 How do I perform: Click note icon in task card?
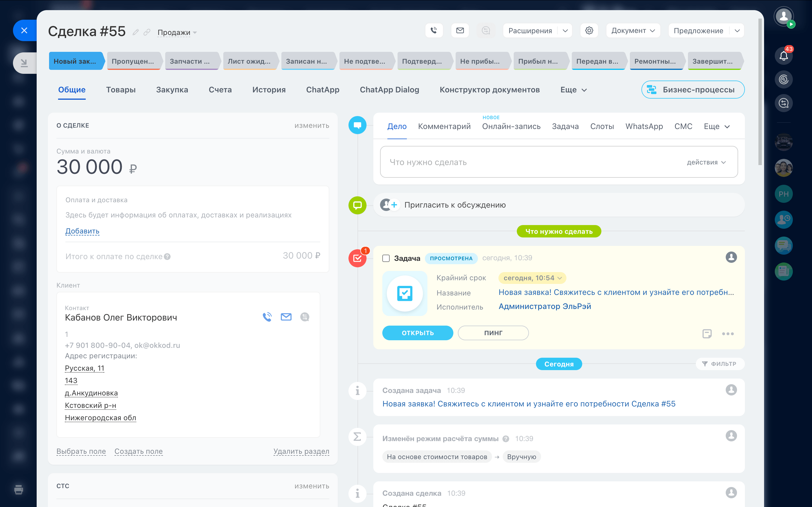pyautogui.click(x=707, y=333)
